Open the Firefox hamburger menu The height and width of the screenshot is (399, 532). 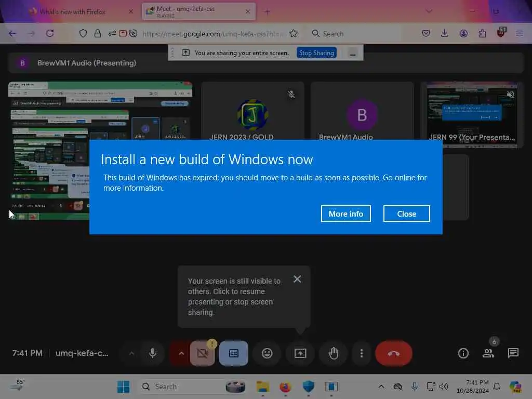click(520, 33)
